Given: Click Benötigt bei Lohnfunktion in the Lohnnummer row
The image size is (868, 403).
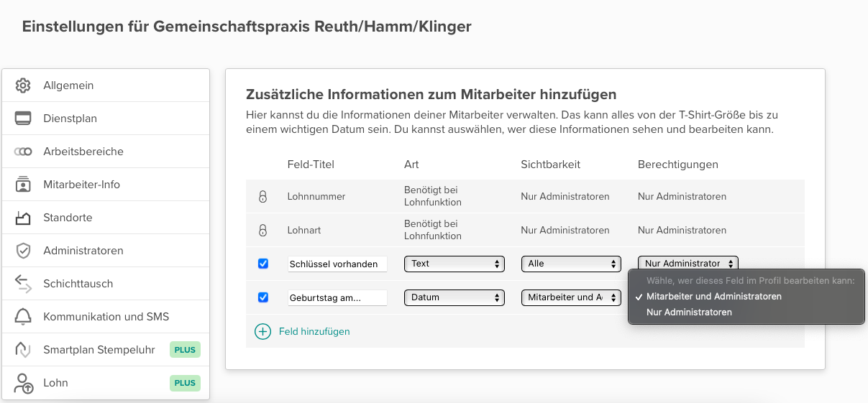Looking at the screenshot, I should coord(433,196).
